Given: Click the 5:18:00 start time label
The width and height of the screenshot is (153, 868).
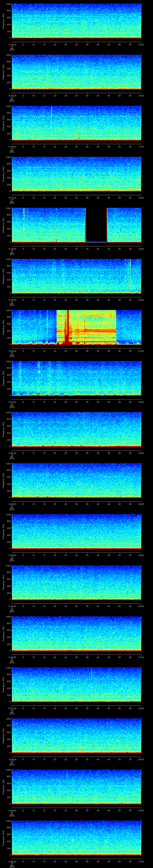Looking at the screenshot, I should [12, 249].
